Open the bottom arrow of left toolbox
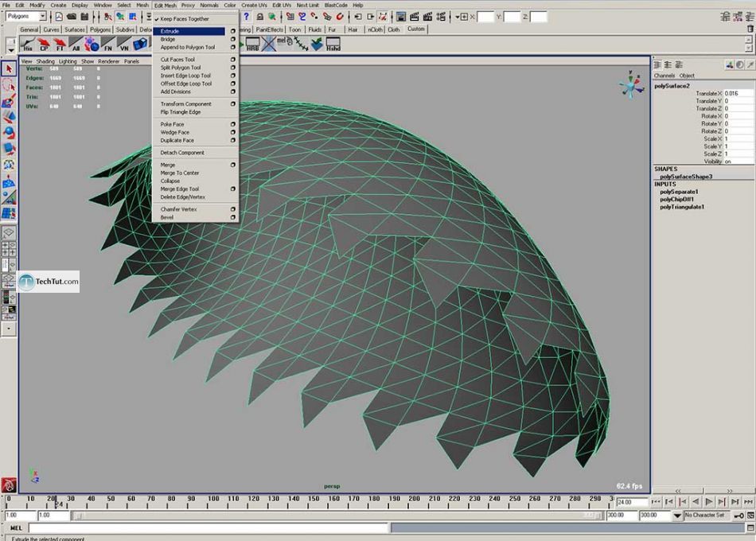This screenshot has height=541, width=756. pyautogui.click(x=9, y=329)
